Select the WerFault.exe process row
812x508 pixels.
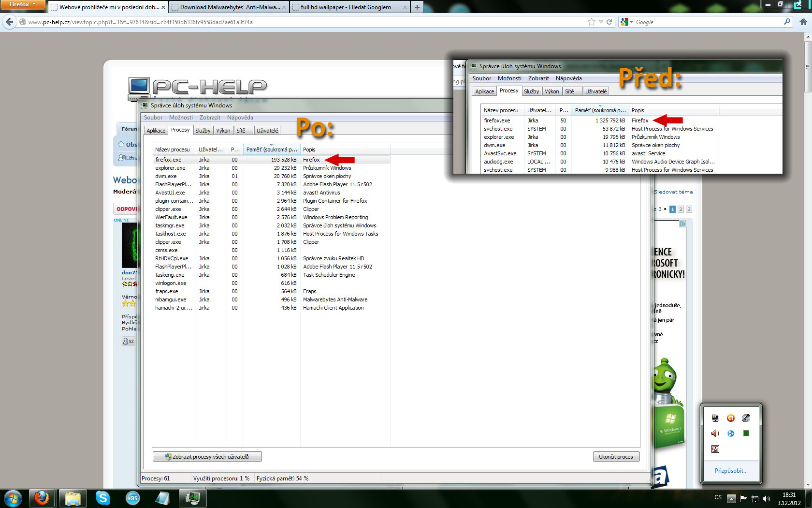271,217
